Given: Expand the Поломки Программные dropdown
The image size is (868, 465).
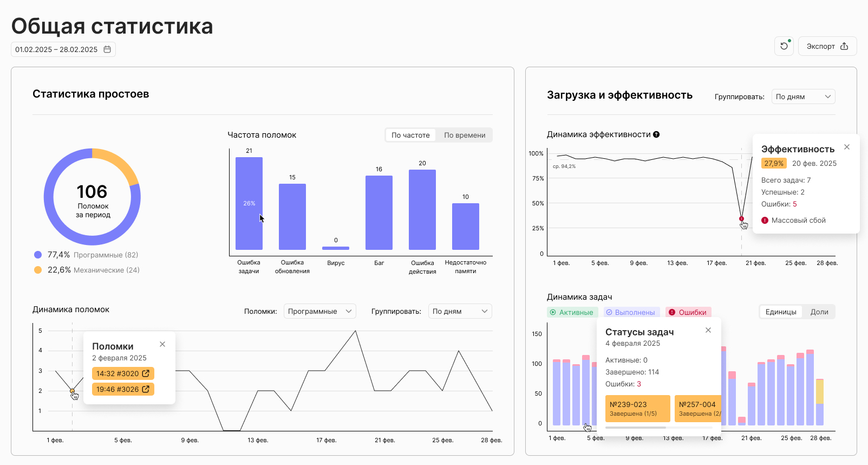Looking at the screenshot, I should (320, 311).
